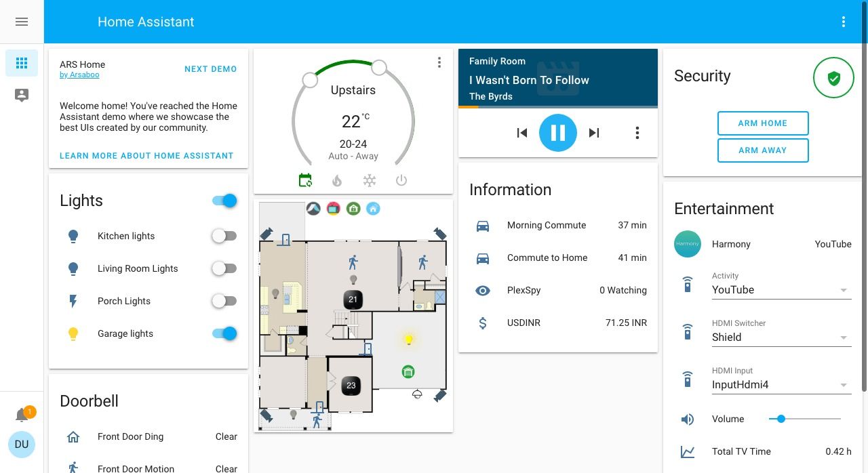Adjust the Volume slider handle

tap(781, 419)
